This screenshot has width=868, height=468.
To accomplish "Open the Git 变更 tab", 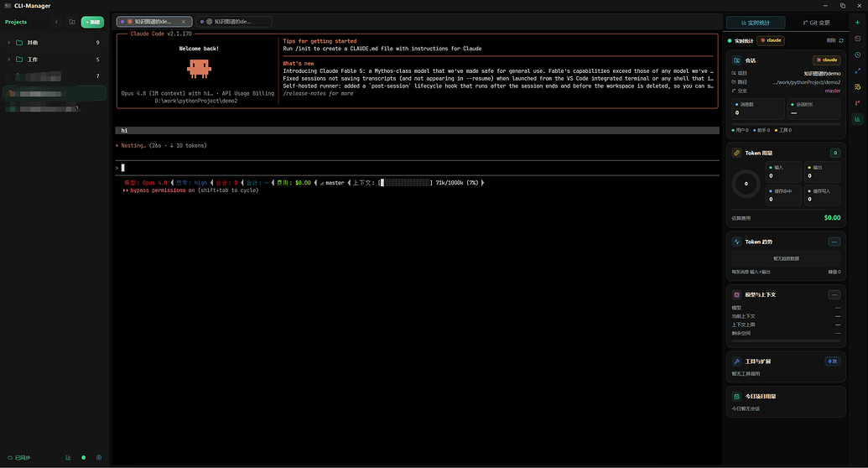I will coord(816,23).
